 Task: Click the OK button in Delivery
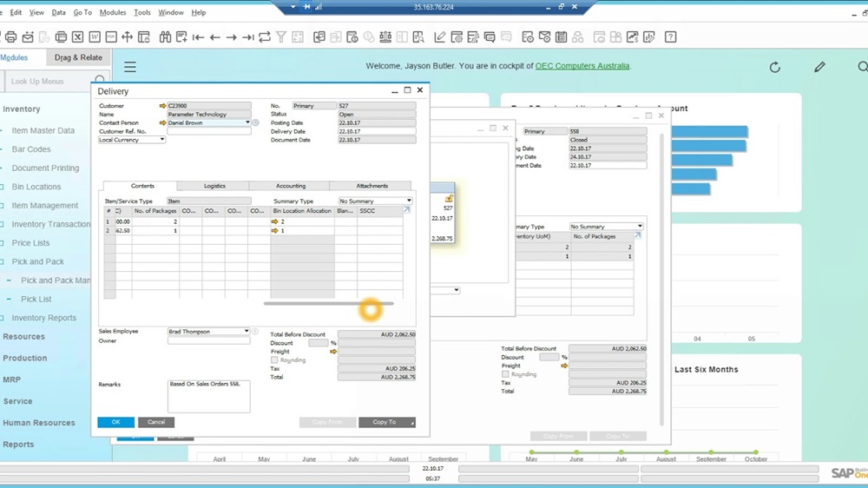coord(115,422)
